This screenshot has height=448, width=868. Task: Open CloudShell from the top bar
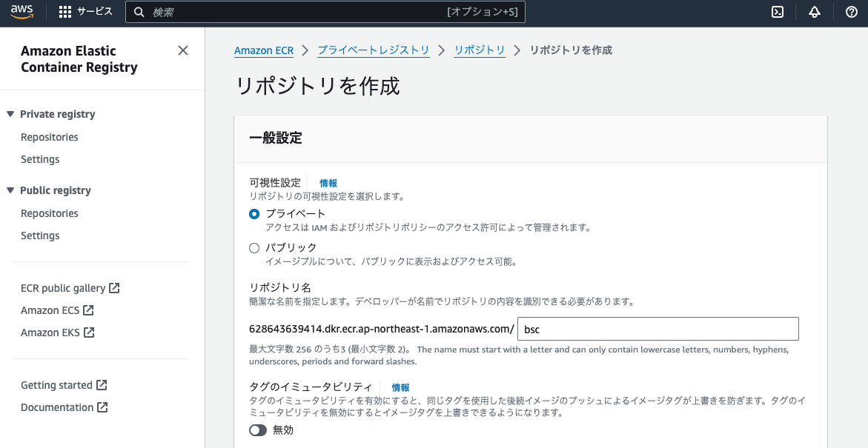(777, 11)
